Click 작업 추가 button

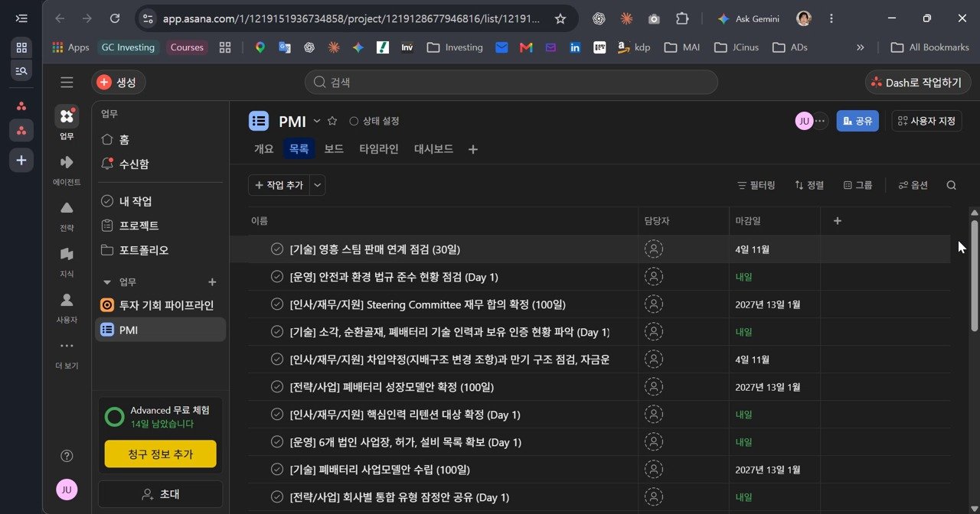[278, 185]
